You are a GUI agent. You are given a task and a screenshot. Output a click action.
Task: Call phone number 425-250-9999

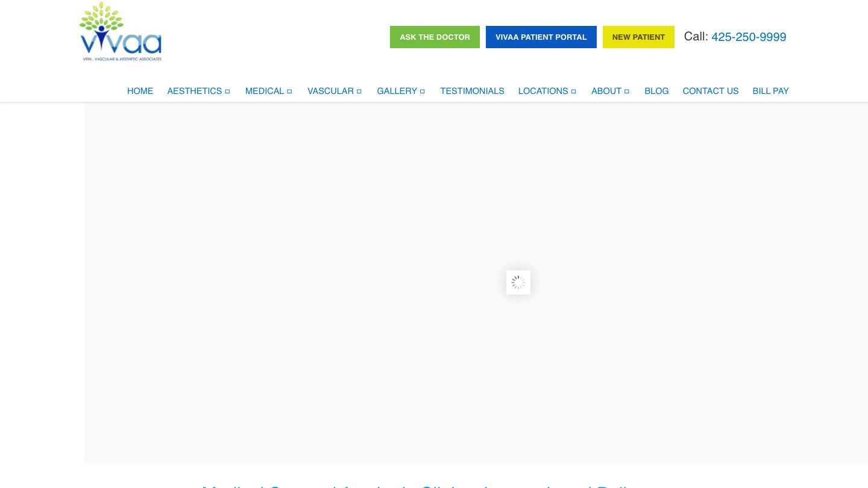(x=749, y=37)
